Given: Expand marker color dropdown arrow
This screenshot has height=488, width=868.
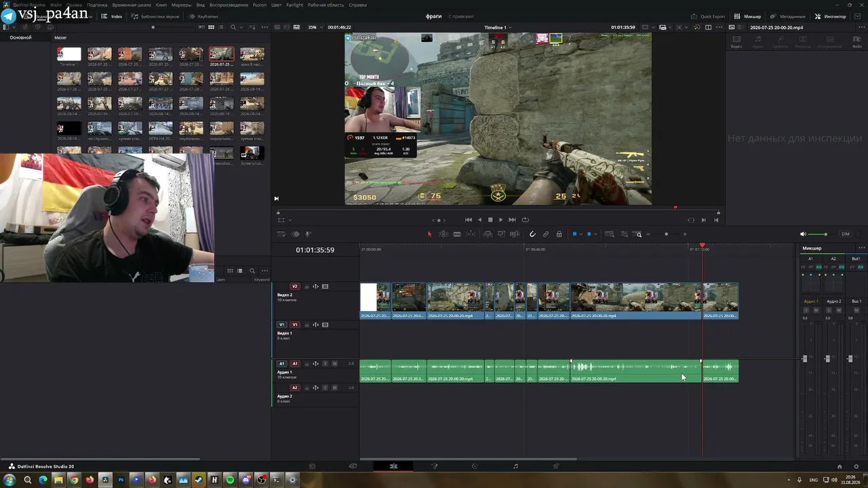Looking at the screenshot, I should pos(595,235).
